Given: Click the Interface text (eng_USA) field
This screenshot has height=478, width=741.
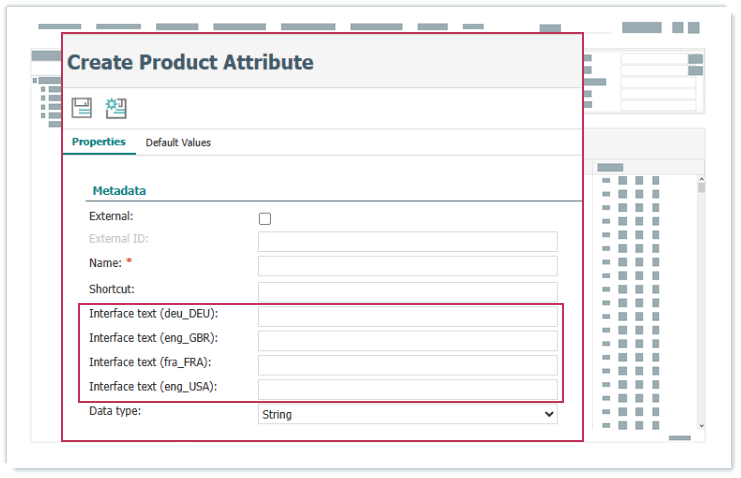Looking at the screenshot, I should point(407,389).
